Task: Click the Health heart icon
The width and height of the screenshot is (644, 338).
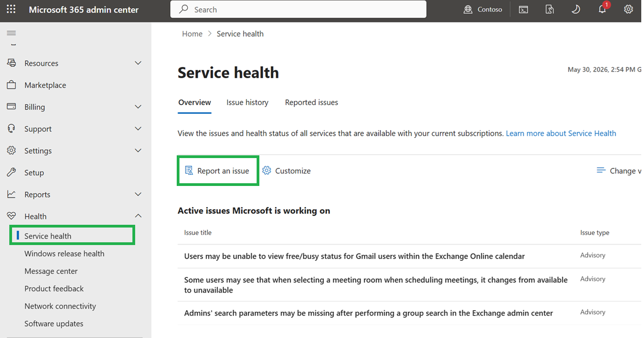Action: click(x=11, y=216)
